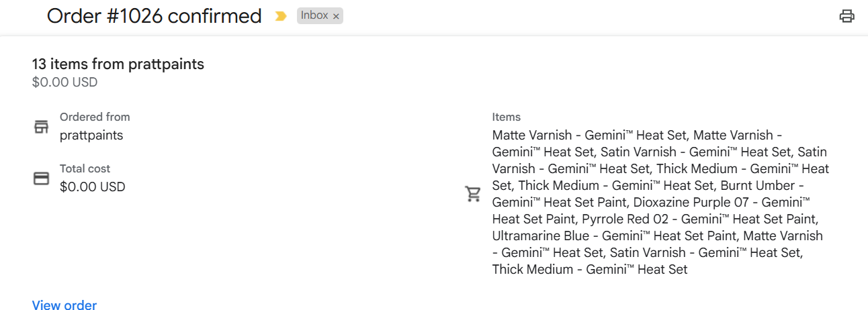
Task: Click the prattpaints store name under Ordered from
Action: tap(91, 135)
